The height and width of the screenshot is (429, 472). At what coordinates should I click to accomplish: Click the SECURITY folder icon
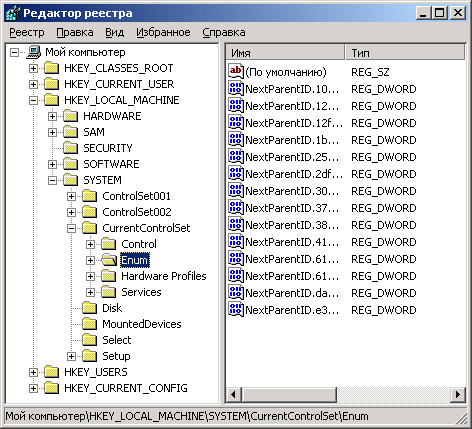pos(71,148)
